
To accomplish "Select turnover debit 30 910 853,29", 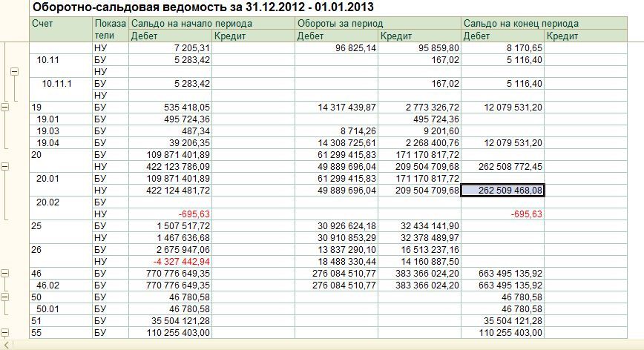I will (x=346, y=238).
